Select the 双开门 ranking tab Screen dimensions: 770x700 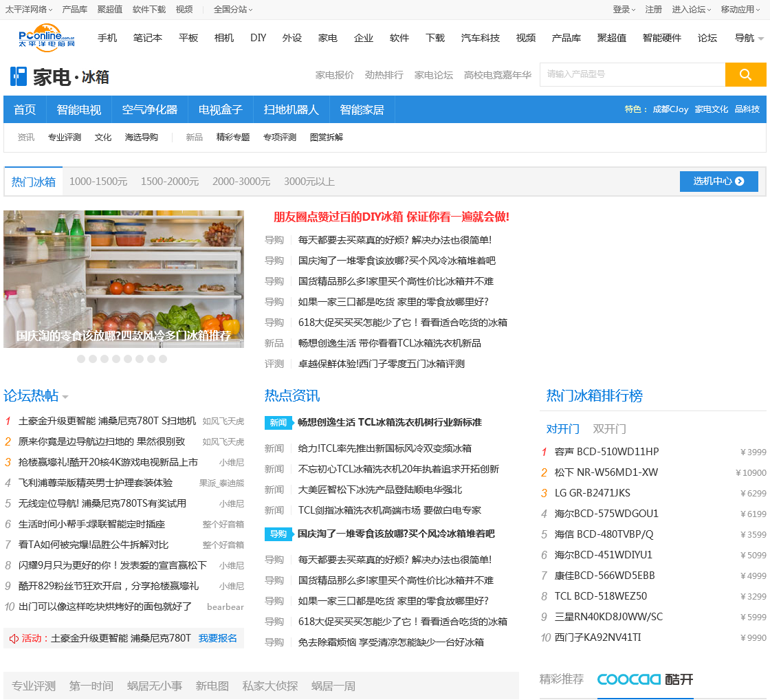(x=609, y=429)
